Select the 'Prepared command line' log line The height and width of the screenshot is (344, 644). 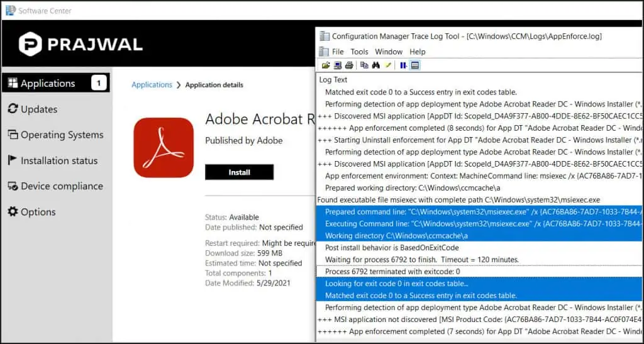tap(479, 212)
